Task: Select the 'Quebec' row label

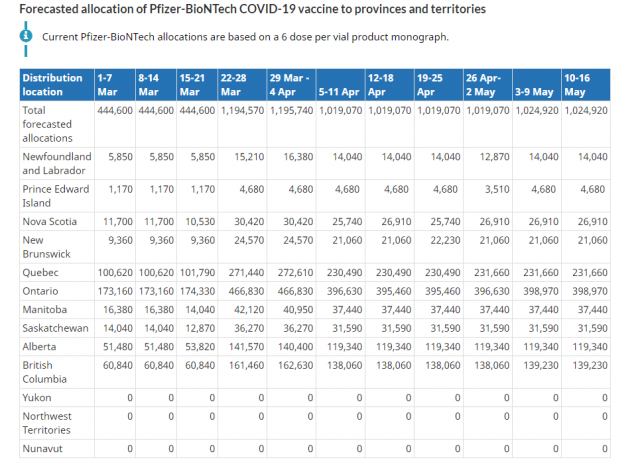Action: click(40, 272)
